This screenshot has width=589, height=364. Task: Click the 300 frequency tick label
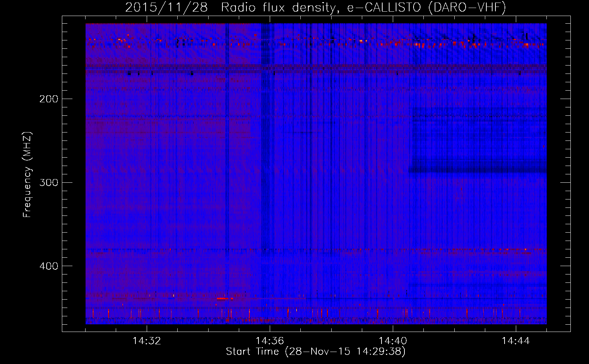(x=49, y=182)
